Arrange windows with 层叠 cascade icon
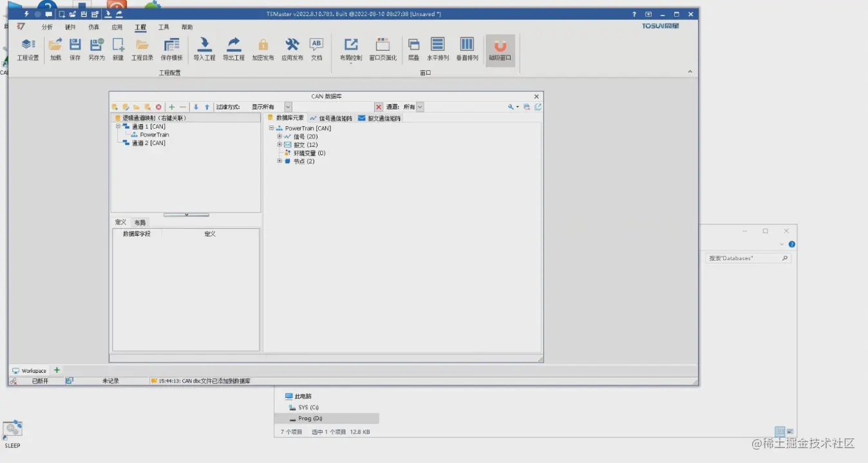This screenshot has height=463, width=868. tap(413, 50)
